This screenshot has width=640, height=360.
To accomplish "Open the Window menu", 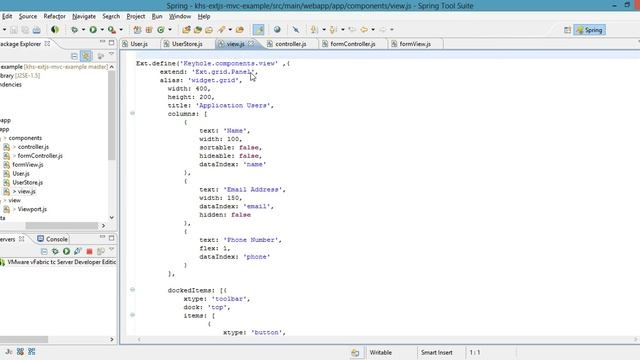I will point(180,16).
